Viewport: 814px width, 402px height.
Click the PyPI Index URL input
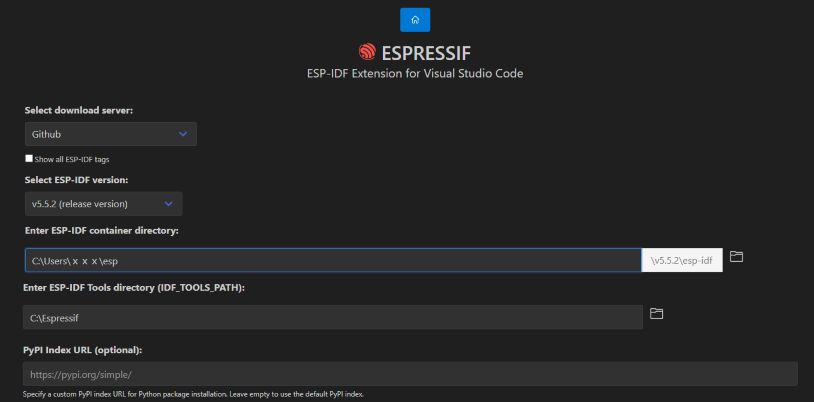coord(410,373)
